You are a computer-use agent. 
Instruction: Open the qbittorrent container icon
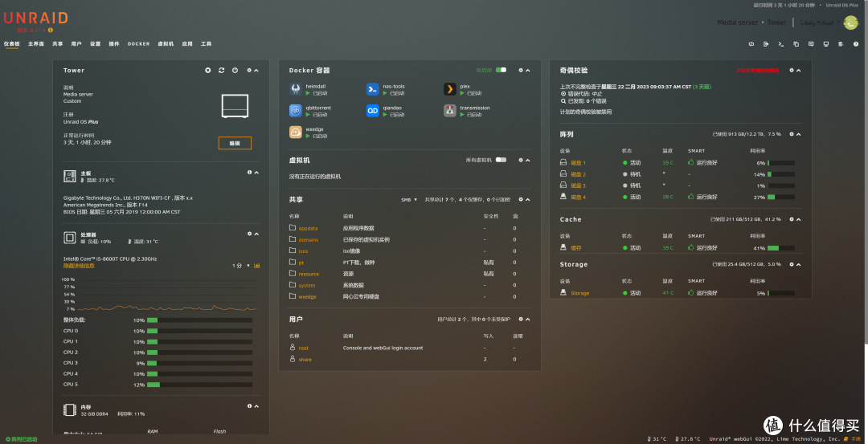296,111
